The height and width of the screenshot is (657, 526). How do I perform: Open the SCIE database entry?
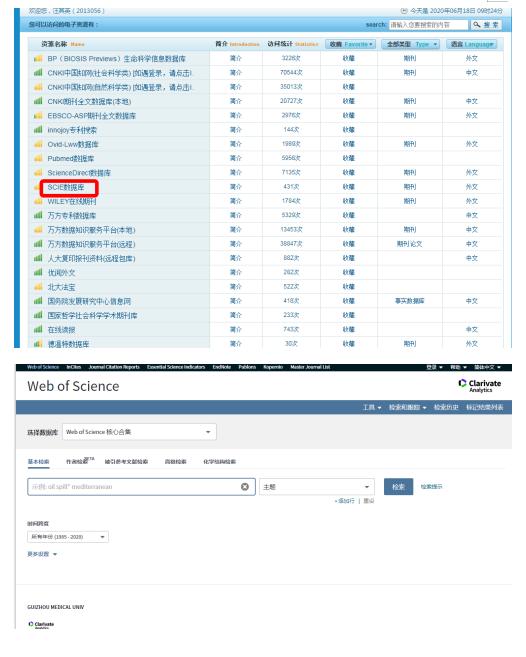pyautogui.click(x=66, y=187)
